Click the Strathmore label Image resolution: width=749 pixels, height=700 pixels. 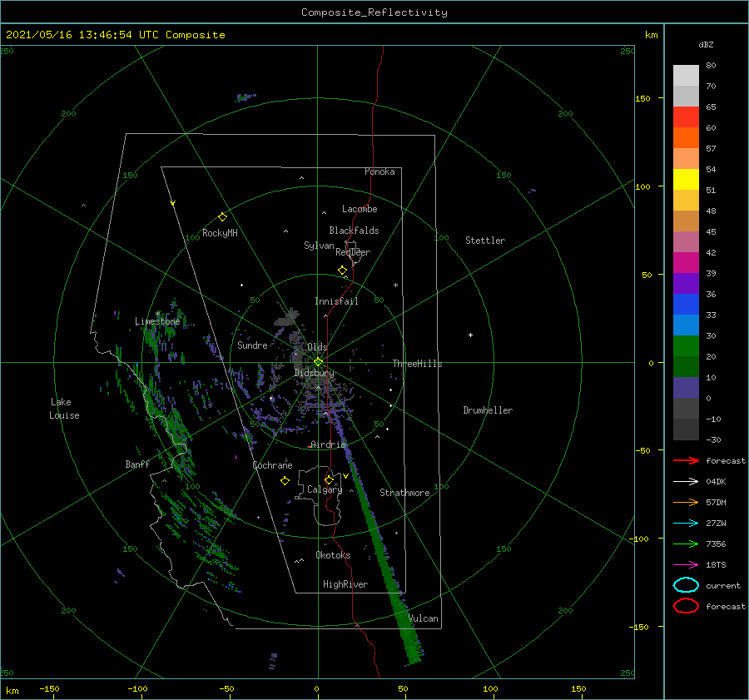404,493
